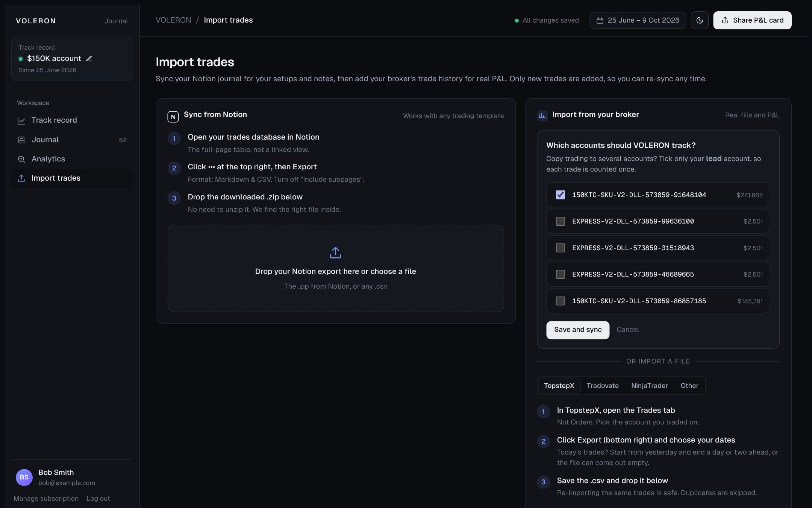The height and width of the screenshot is (508, 812).
Task: Click the BS user avatar
Action: [x=24, y=477]
